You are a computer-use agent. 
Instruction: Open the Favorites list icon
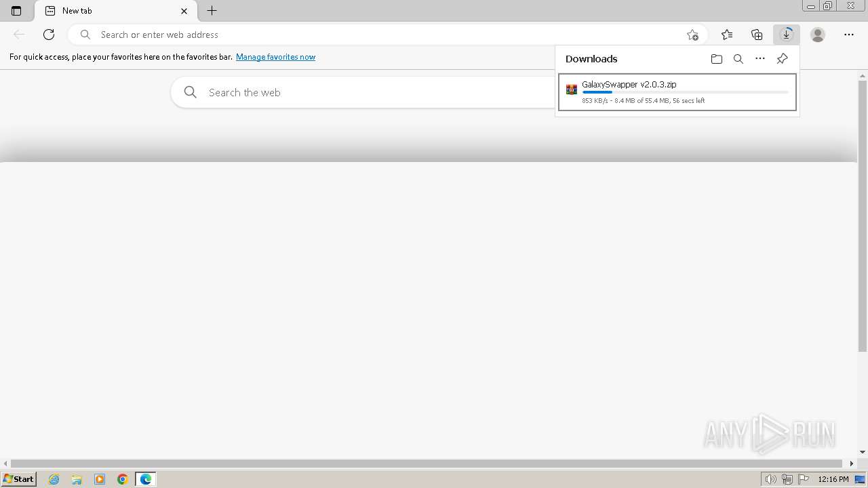point(727,35)
